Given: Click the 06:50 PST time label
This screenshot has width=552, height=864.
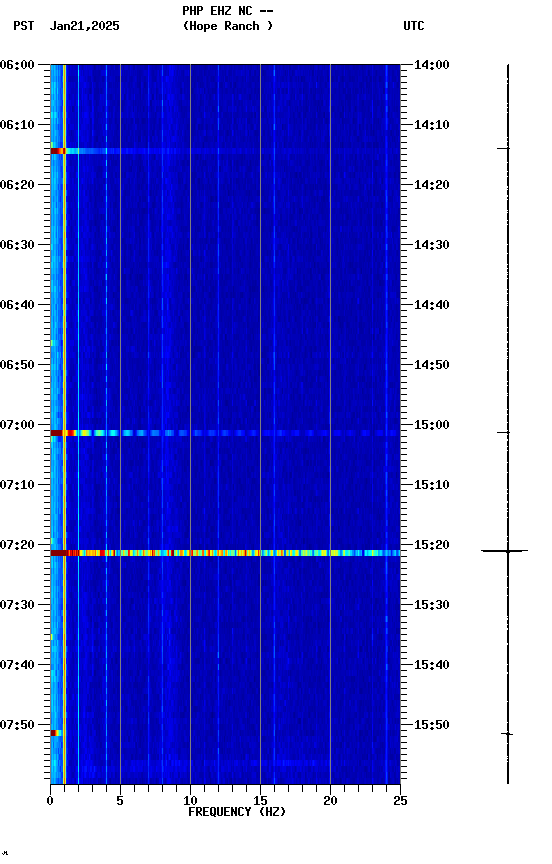Looking at the screenshot, I should point(17,365).
